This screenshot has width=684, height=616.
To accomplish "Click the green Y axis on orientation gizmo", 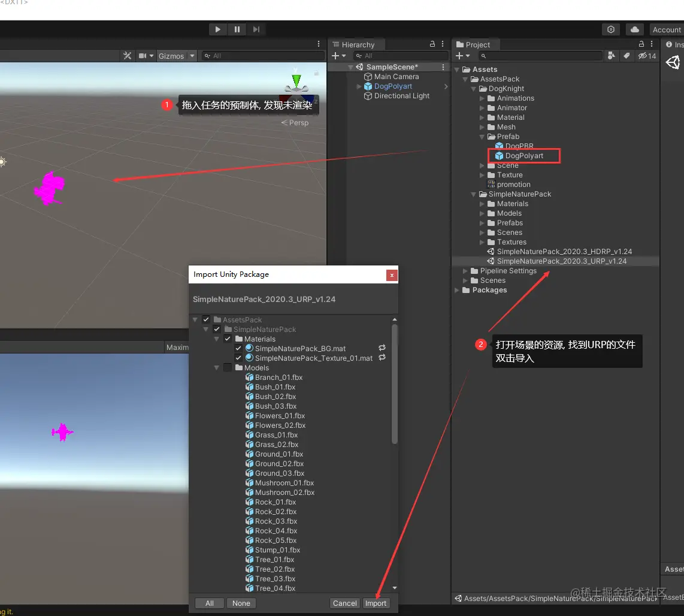I will 296,80.
